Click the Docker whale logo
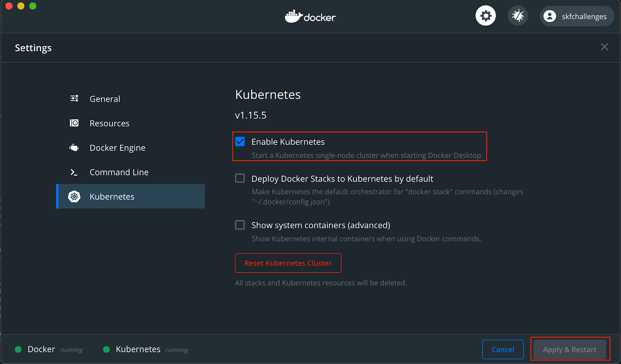 click(293, 16)
